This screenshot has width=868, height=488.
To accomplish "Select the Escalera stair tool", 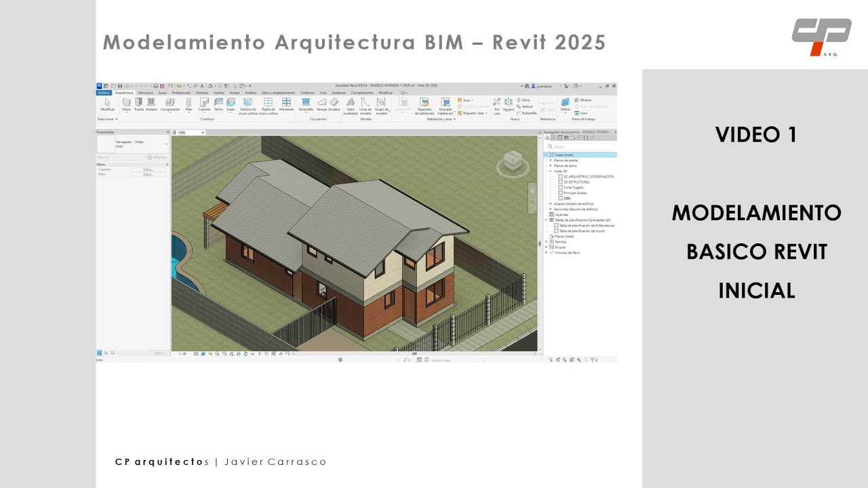I will click(x=334, y=104).
